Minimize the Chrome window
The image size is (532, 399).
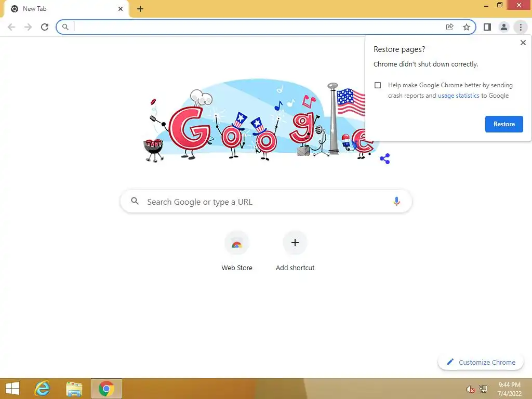tap(486, 5)
